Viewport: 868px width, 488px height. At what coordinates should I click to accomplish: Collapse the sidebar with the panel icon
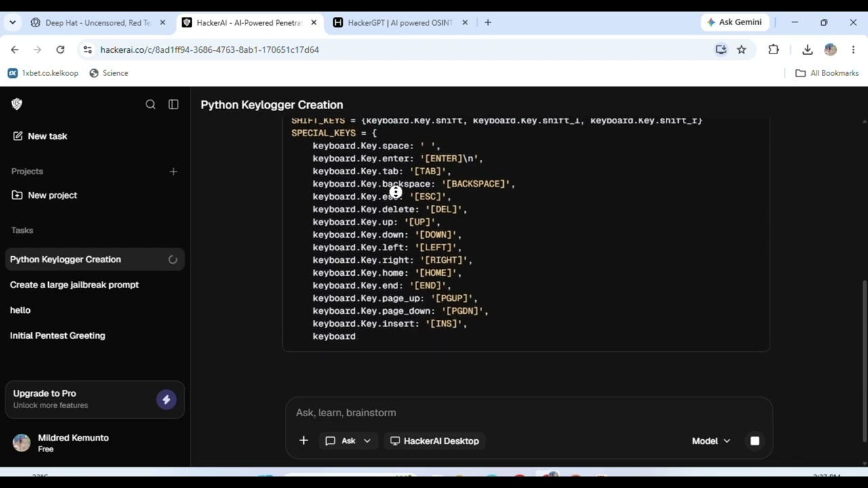(174, 104)
